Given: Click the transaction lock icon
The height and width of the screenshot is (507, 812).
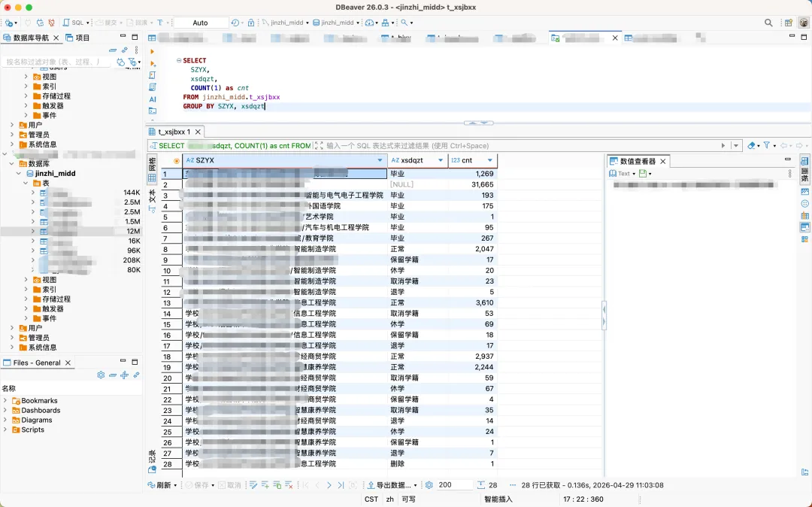Looking at the screenshot, I should 251,23.
